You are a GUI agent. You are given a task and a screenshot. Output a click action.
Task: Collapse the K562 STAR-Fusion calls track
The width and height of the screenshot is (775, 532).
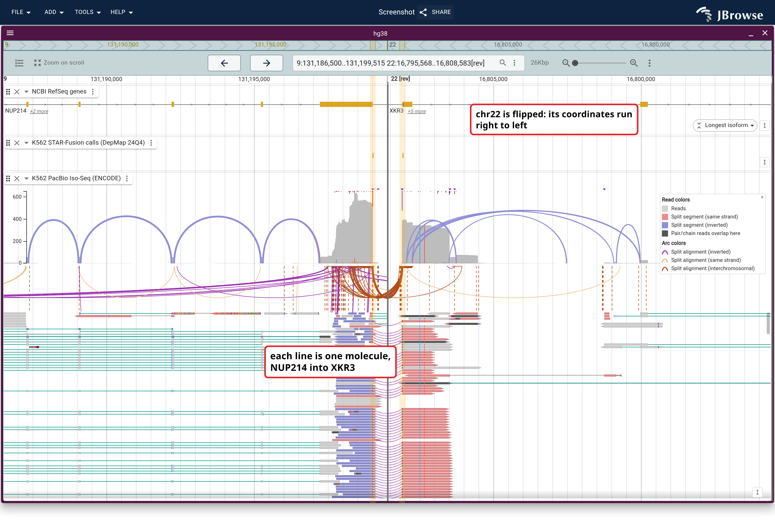coord(26,143)
